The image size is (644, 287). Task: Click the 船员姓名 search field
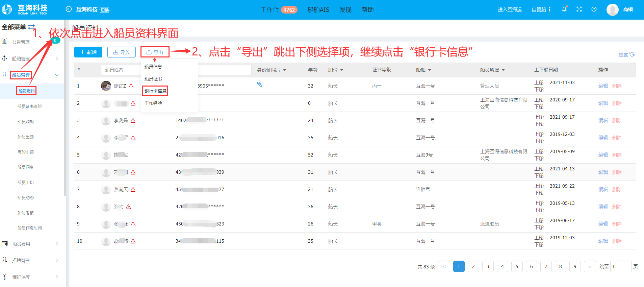pyautogui.click(x=121, y=70)
